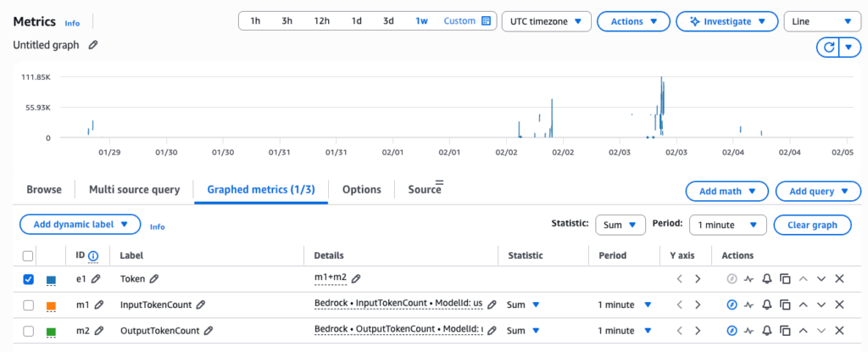Remove the Token row with X
This screenshot has height=352, width=868.
click(839, 279)
